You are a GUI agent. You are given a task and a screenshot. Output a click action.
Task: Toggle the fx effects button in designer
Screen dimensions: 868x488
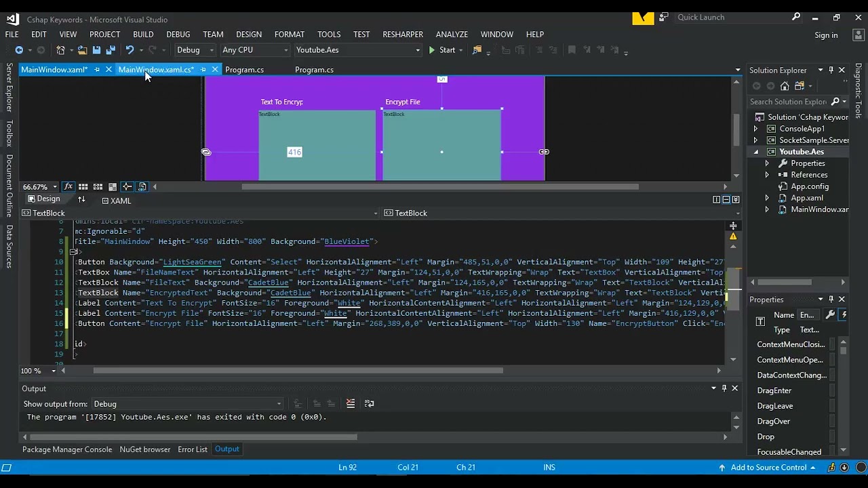68,187
